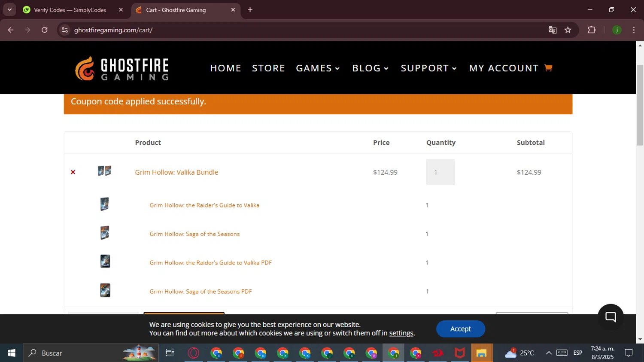Image resolution: width=644 pixels, height=362 pixels.
Task: Open Grim Hollow: the Raider's Guide to Valika
Action: (204, 205)
